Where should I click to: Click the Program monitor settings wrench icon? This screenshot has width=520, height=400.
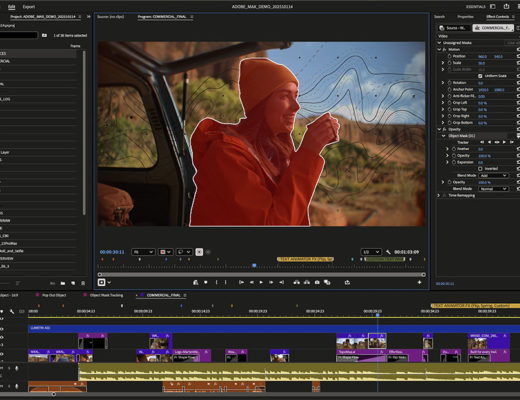pos(388,252)
